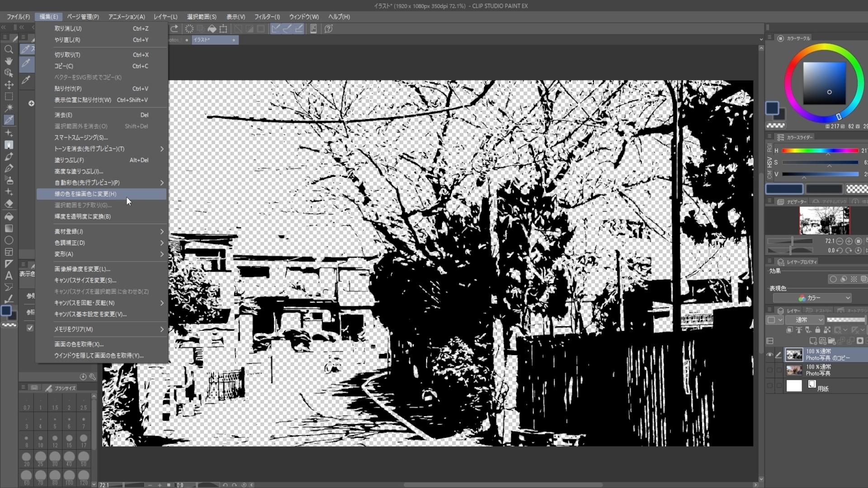Select the rectangular selection marquee tool
The width and height of the screenshot is (868, 488).
[9, 96]
